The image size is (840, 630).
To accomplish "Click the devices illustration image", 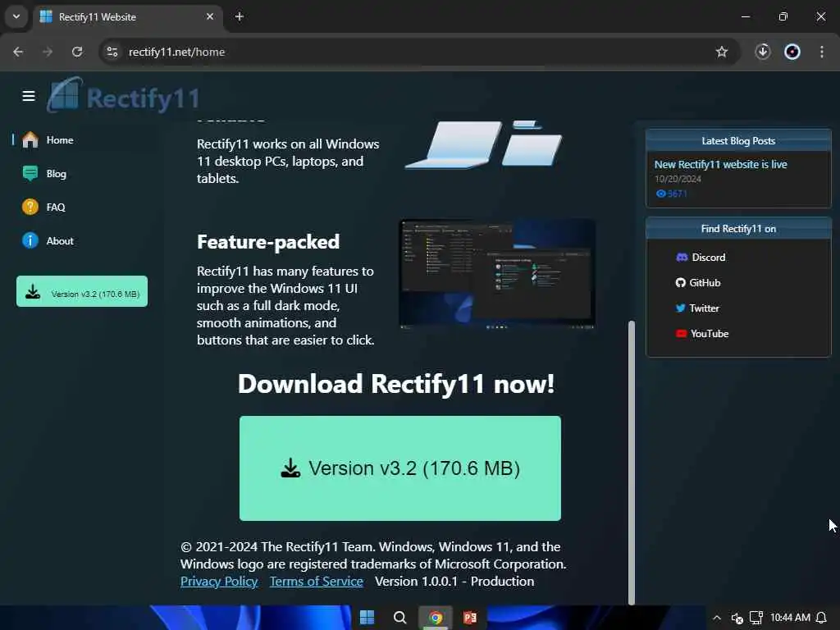I will pyautogui.click(x=484, y=144).
